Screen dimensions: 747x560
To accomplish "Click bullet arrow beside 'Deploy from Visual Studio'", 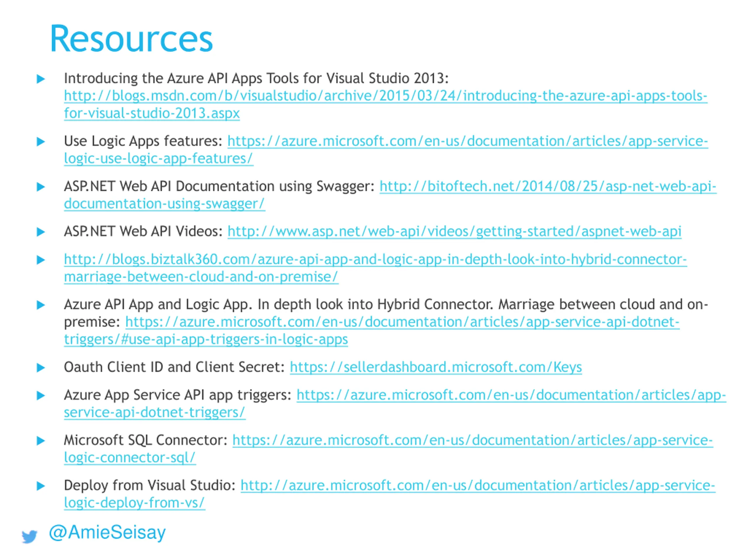I will point(41,486).
